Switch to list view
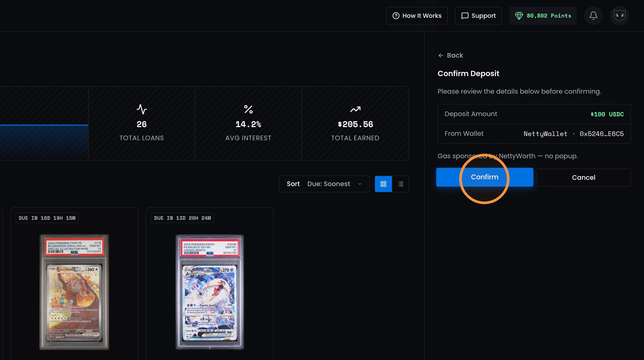 point(400,184)
